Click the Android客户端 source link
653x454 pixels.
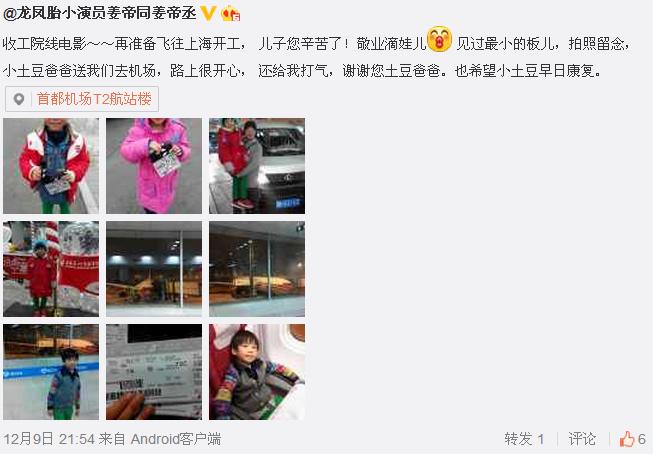point(176,439)
